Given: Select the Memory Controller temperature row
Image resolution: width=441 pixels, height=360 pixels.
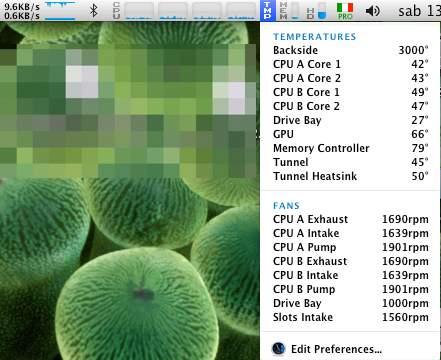Looking at the screenshot, I should [350, 148].
